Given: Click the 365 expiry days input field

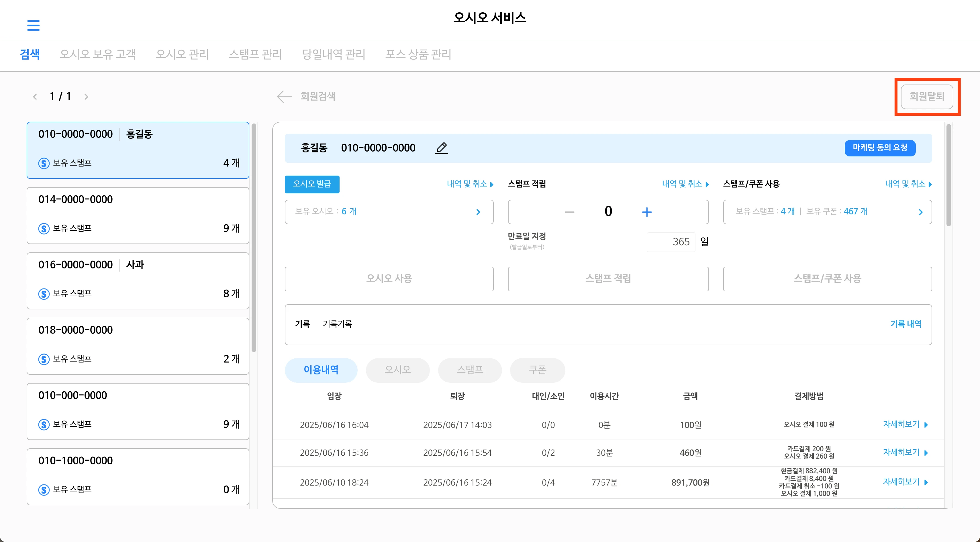Looking at the screenshot, I should [x=671, y=242].
